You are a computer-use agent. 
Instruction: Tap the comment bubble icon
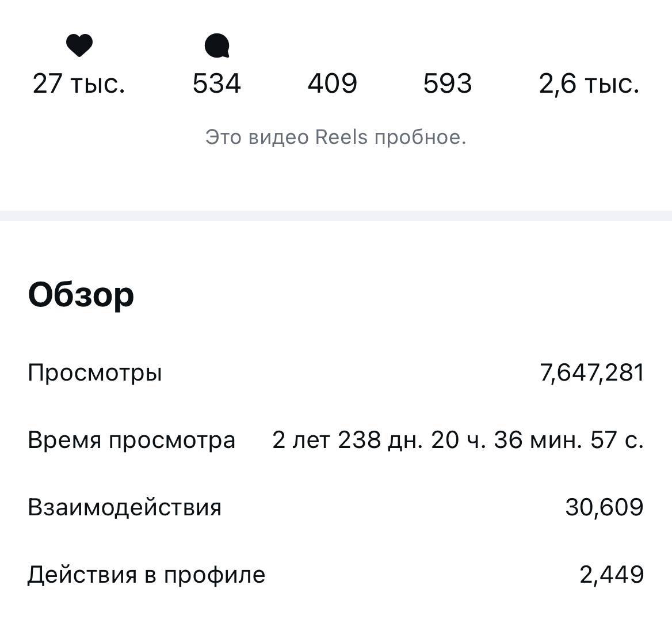217,46
